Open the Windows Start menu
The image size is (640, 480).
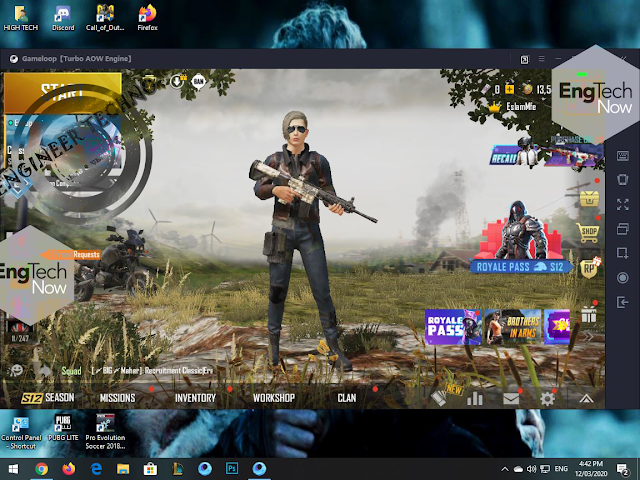(x=13, y=469)
